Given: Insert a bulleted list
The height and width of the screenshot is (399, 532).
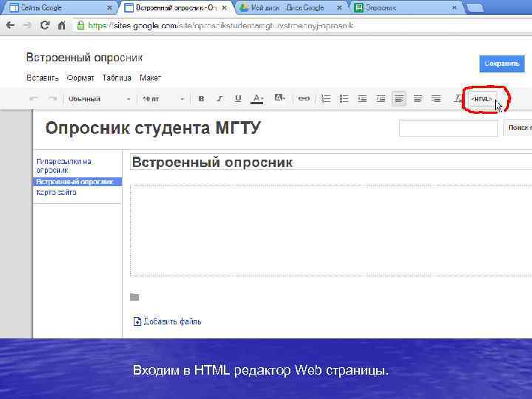Looking at the screenshot, I should [x=344, y=99].
